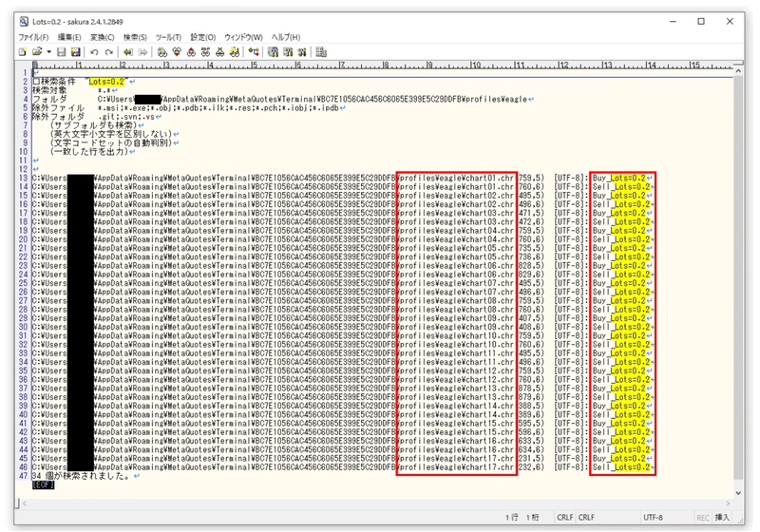The height and width of the screenshot is (532, 760).
Task: Redo the last undone edit
Action: 109,52
